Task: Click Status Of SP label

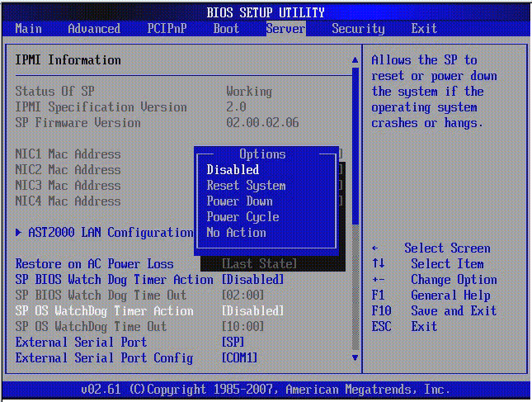Action: tap(54, 92)
